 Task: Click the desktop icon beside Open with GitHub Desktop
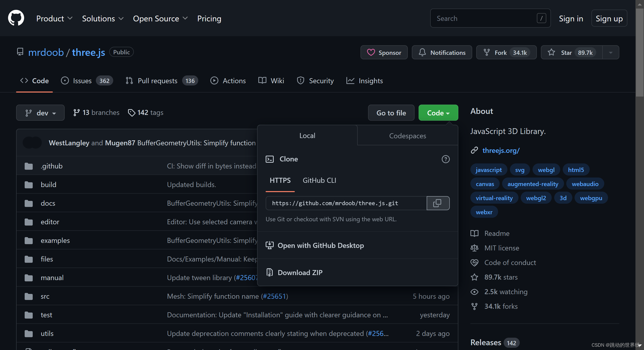point(270,245)
